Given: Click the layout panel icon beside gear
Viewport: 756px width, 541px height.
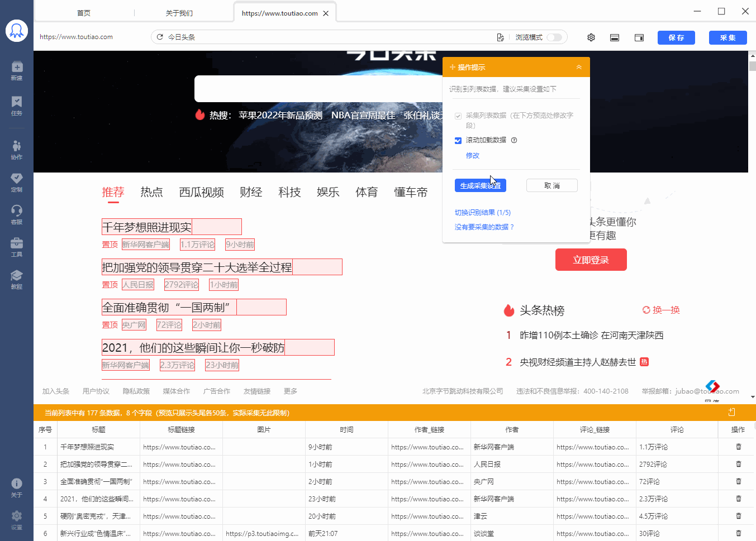Looking at the screenshot, I should tap(615, 37).
